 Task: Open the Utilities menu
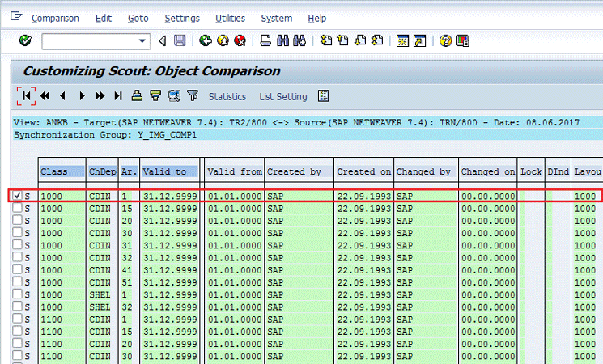(x=230, y=18)
